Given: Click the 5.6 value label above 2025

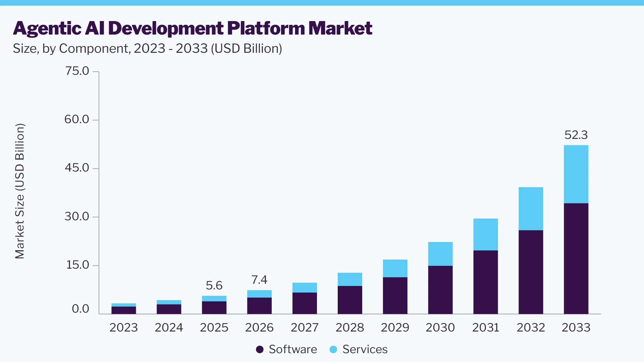Looking at the screenshot, I should (214, 286).
